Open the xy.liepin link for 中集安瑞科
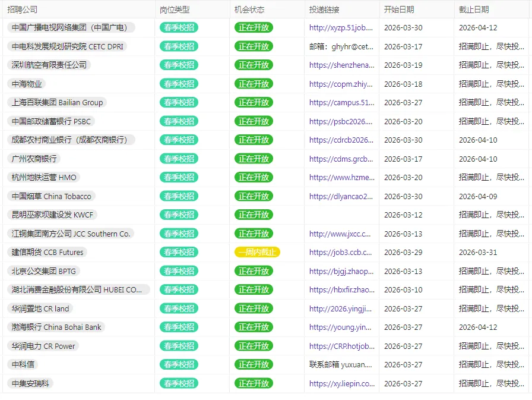This screenshot has width=532, height=400. (341, 383)
